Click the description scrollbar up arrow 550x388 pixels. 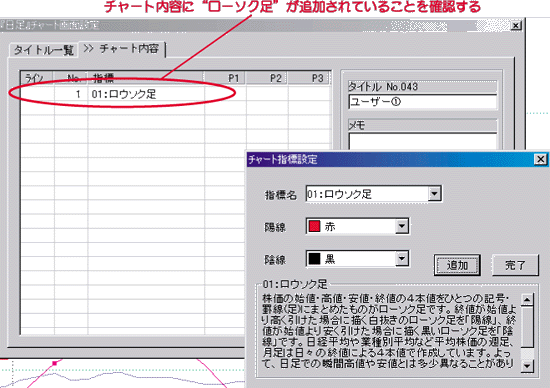[527, 300]
